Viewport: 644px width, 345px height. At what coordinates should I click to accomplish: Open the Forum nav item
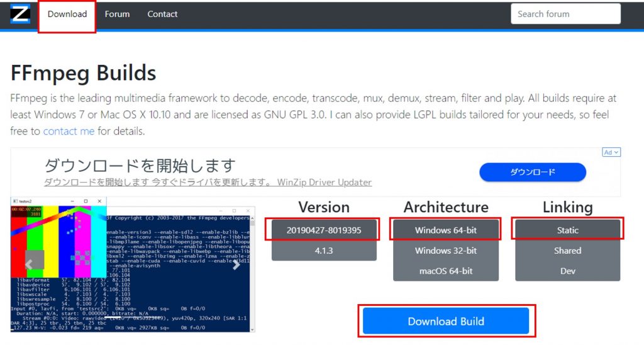pos(117,14)
